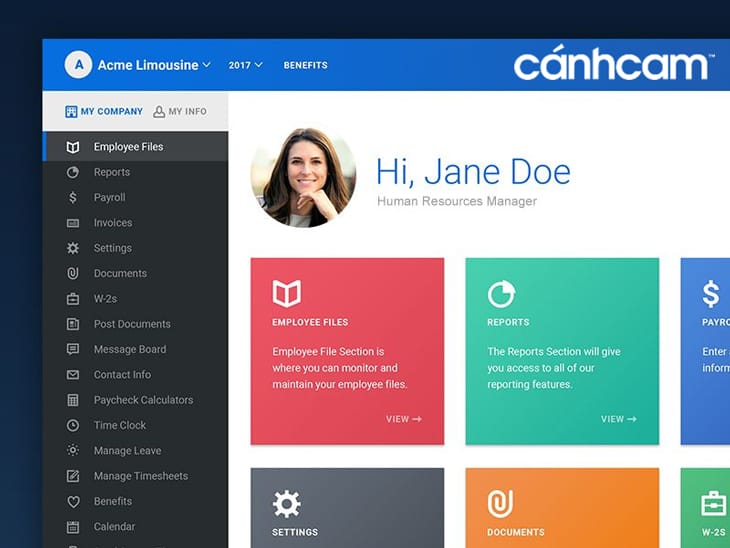
Task: Click the Invoices sidebar icon
Action: [73, 223]
